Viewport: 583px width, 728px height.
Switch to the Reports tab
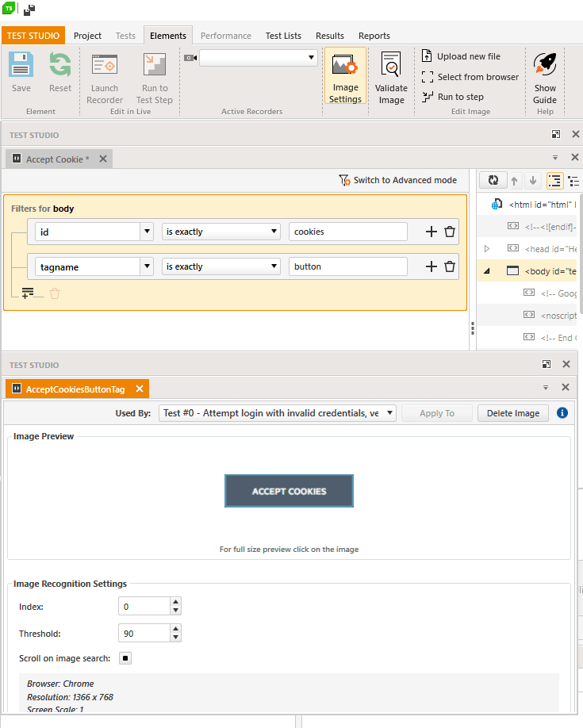[x=374, y=36]
